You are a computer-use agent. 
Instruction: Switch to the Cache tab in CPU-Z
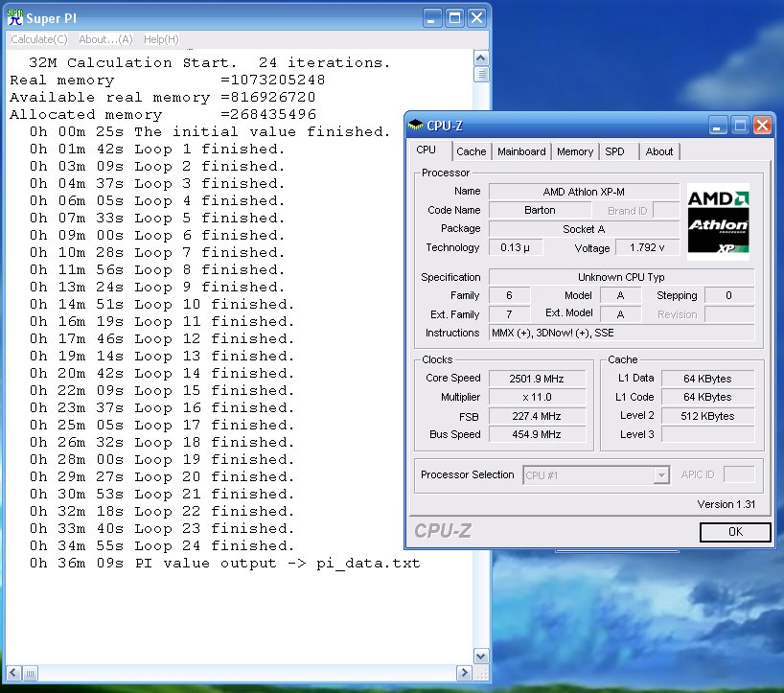click(x=471, y=151)
